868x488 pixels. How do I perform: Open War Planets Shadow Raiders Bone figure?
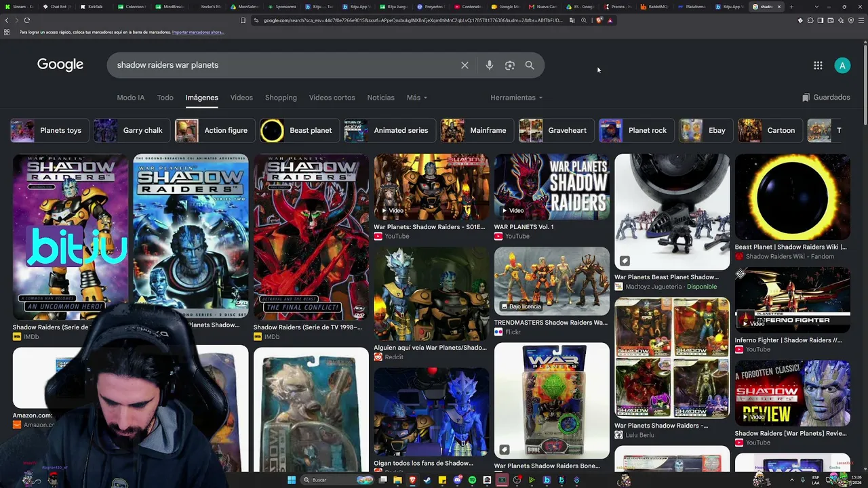point(552,401)
